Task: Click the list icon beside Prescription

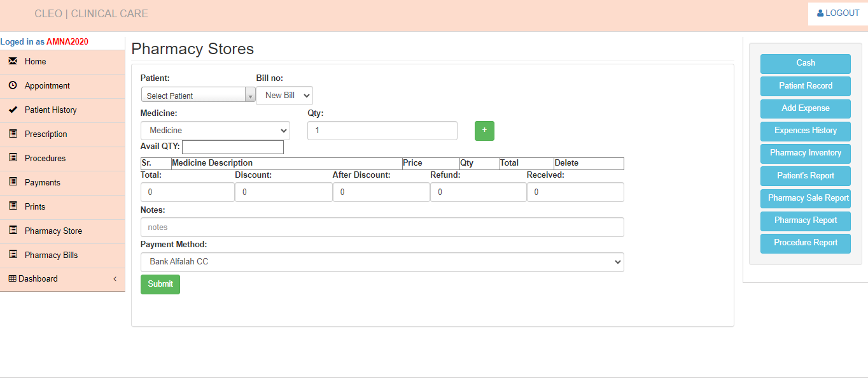Action: (x=13, y=134)
